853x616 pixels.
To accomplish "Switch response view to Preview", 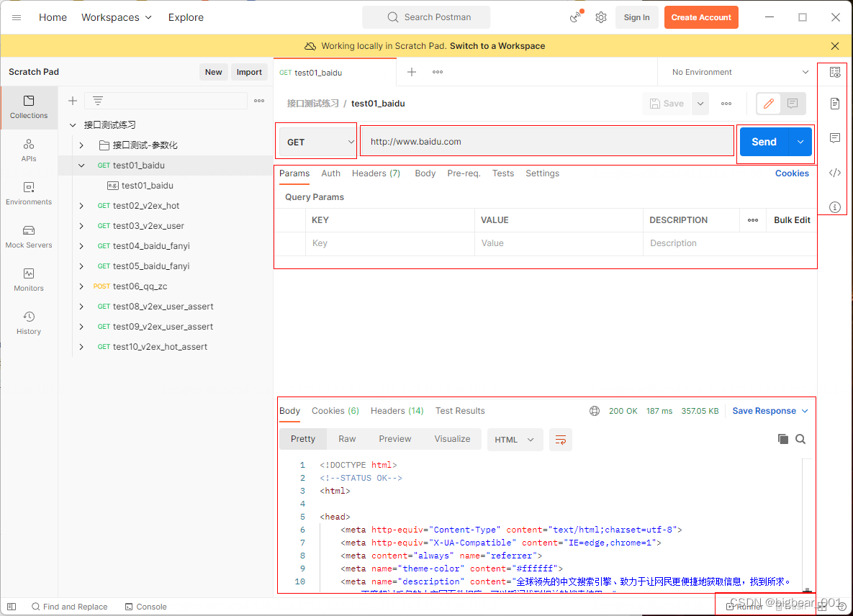I will pos(395,439).
